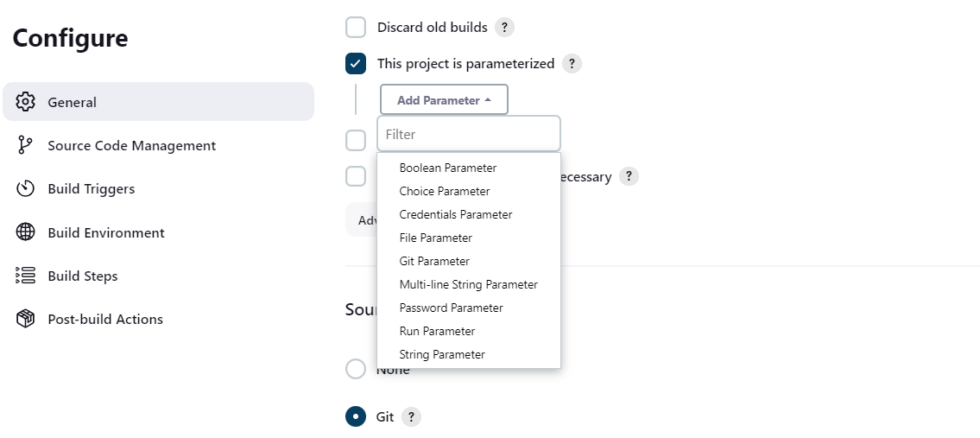Show help icon next to Git option
980x438 pixels.
(411, 417)
